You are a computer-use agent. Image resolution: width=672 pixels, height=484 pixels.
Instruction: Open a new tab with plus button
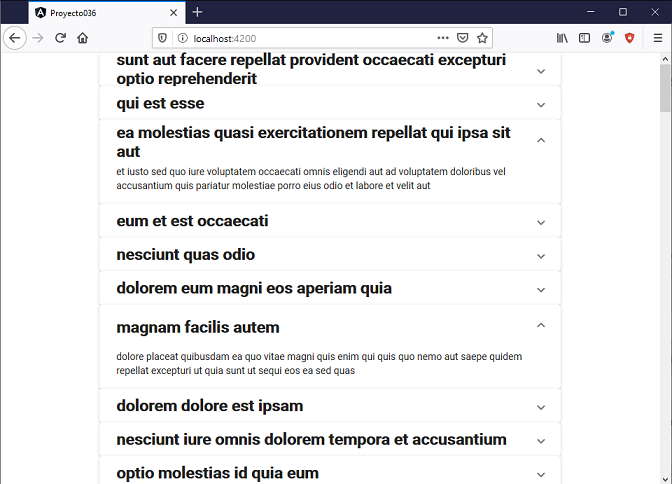[197, 12]
